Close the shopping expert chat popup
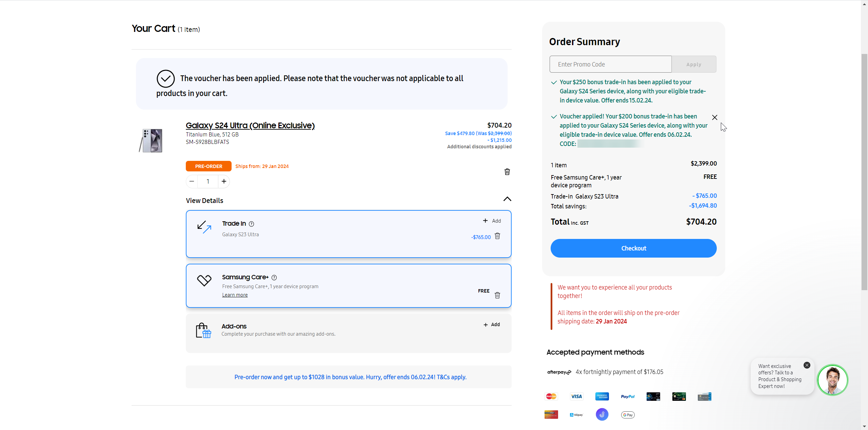The height and width of the screenshot is (430, 868). point(807,365)
